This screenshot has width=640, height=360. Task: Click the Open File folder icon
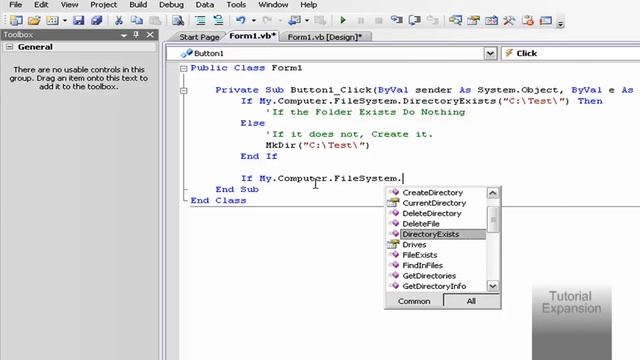click(34, 20)
